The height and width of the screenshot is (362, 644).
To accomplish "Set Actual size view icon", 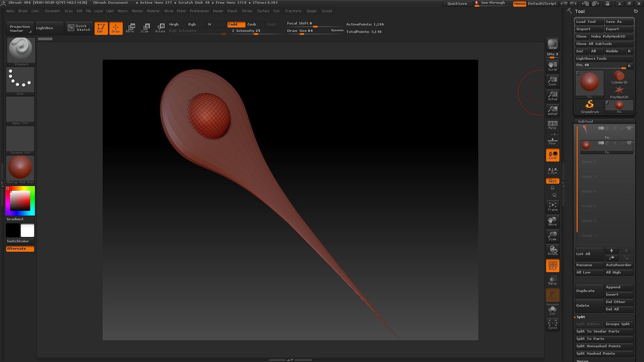I will click(x=552, y=96).
